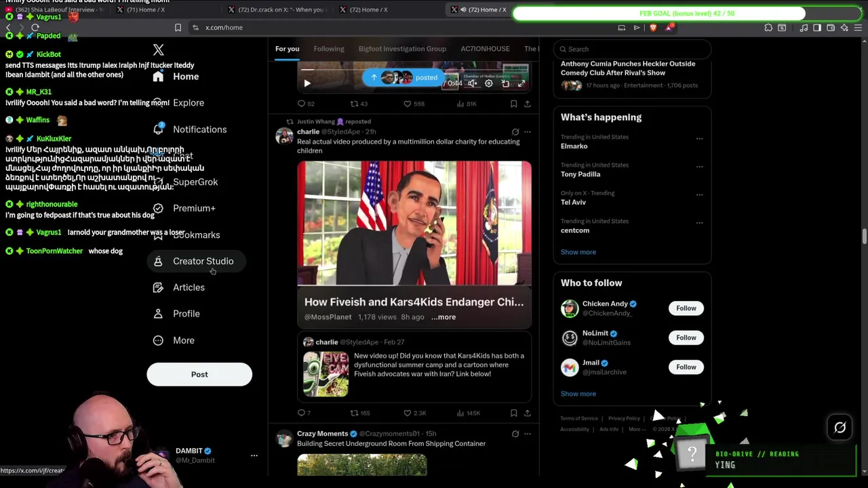868x488 pixels.
Task: Open the Notifications bell icon
Action: click(158, 129)
